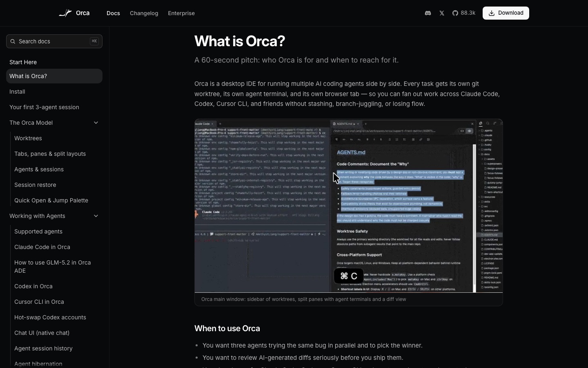Open the Enterprise nav item

[x=181, y=13]
